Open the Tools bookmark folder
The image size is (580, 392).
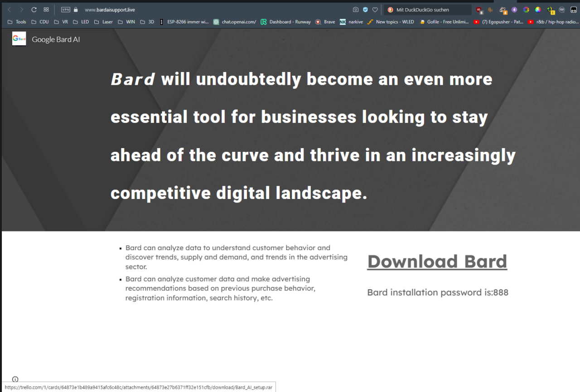[17, 22]
